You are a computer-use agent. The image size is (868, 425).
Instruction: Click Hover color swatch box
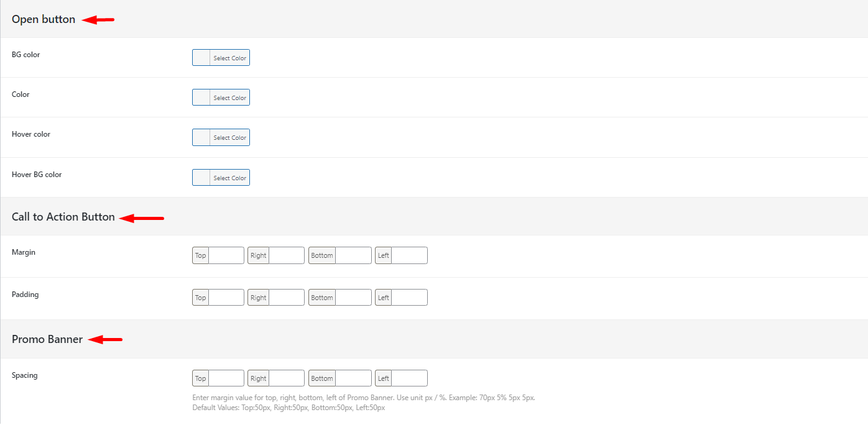point(201,137)
